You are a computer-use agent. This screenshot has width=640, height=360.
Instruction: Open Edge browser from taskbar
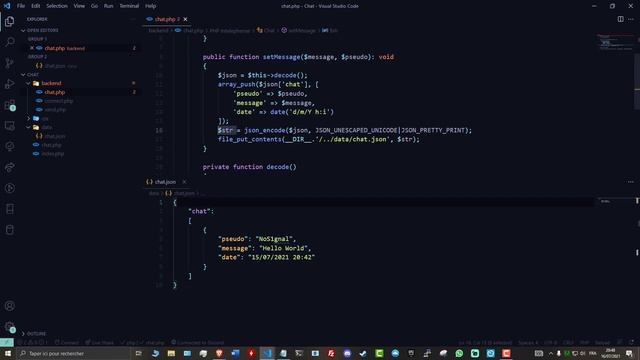155,353
